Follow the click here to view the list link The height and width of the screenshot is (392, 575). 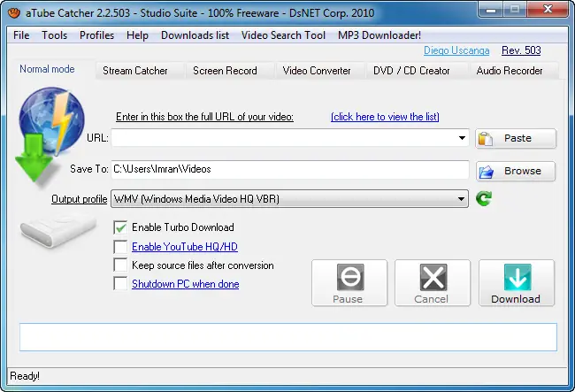click(385, 117)
